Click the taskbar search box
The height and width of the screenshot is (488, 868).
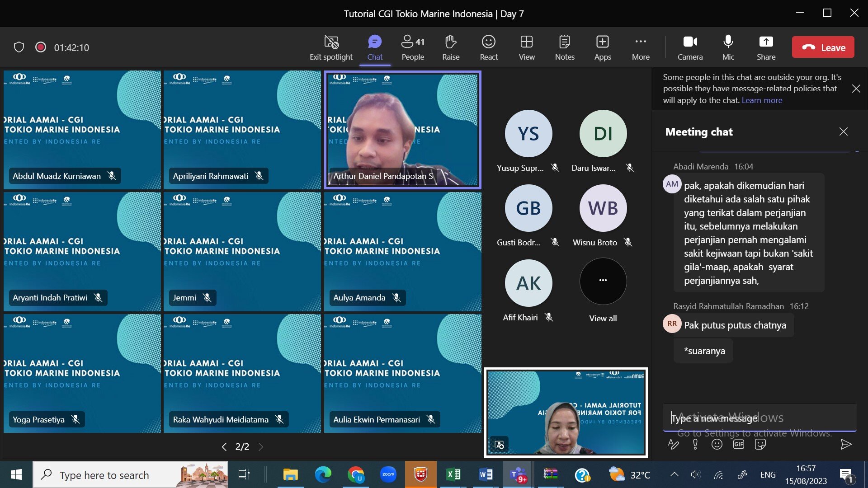click(x=130, y=475)
